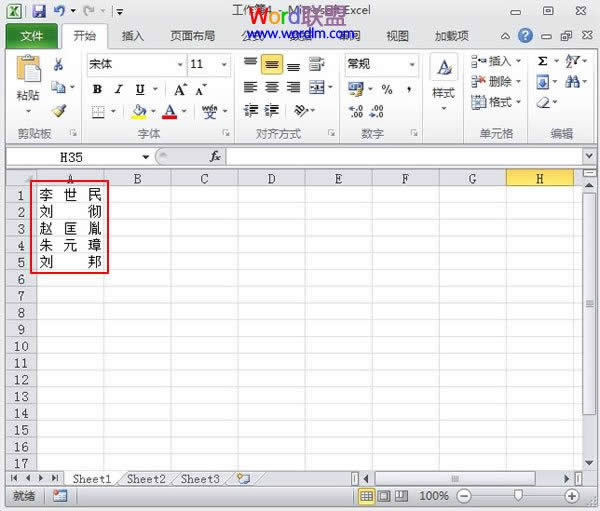
Task: Increase font size with large A icon
Action: (180, 90)
